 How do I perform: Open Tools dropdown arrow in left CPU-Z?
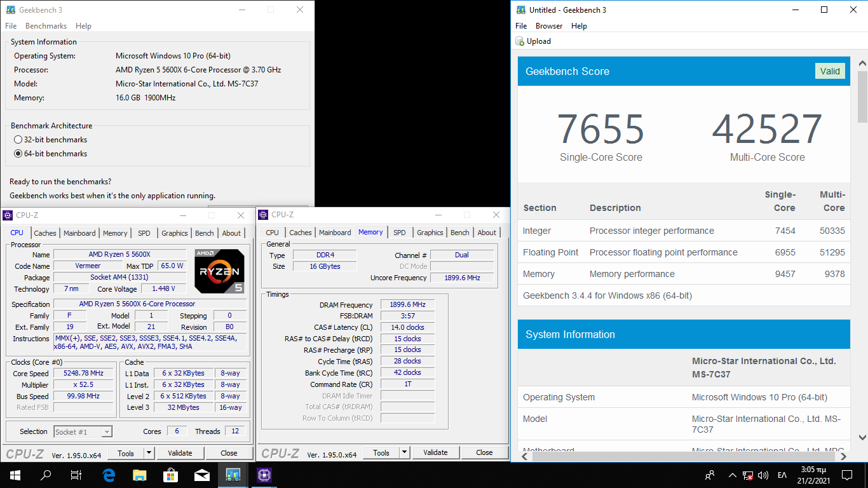[149, 453]
